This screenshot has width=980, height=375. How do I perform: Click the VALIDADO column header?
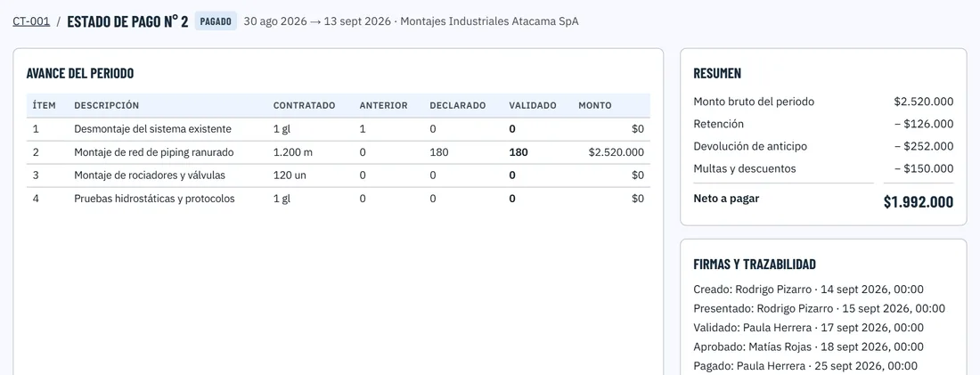pos(533,106)
